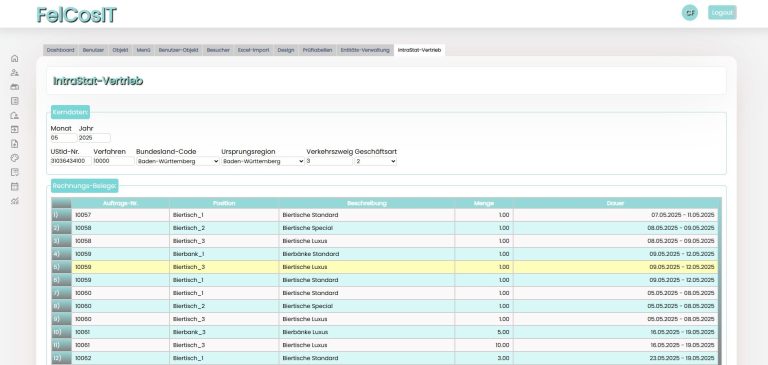Image resolution: width=768 pixels, height=365 pixels.
Task: Open the user (Benutzer) sidebar icon
Action: click(x=15, y=73)
